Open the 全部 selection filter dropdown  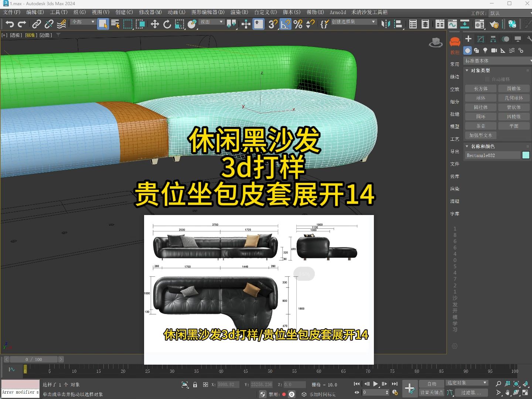coord(83,22)
